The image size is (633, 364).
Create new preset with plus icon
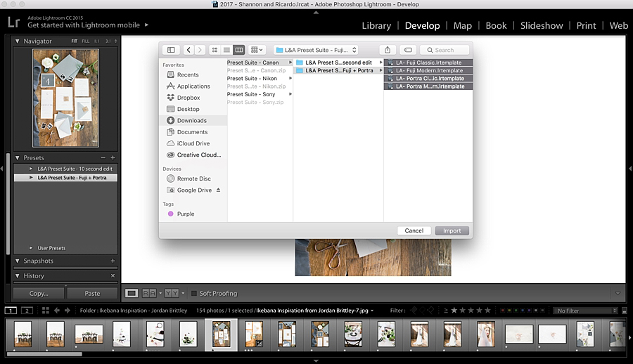click(x=113, y=158)
